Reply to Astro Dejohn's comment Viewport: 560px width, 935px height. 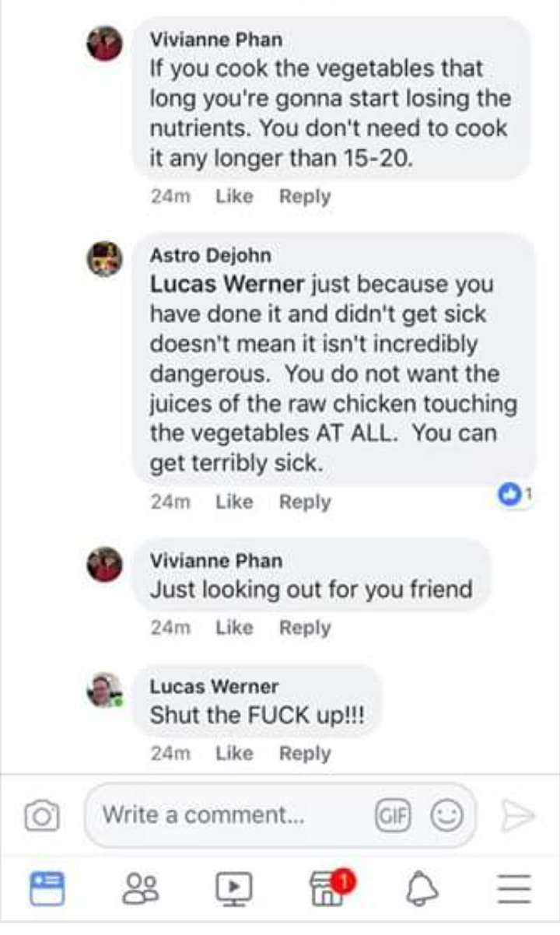tap(305, 502)
